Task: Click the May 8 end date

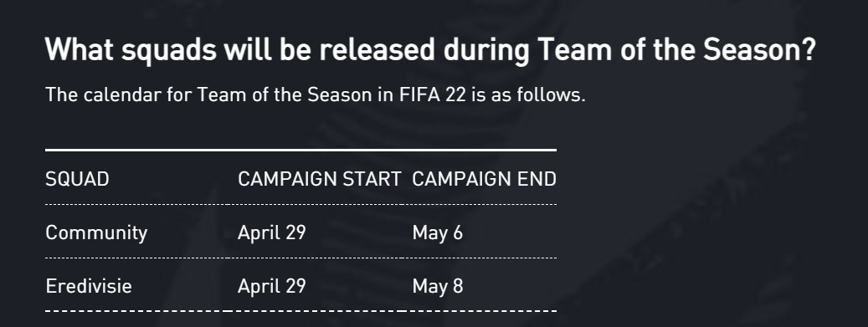Action: (437, 287)
